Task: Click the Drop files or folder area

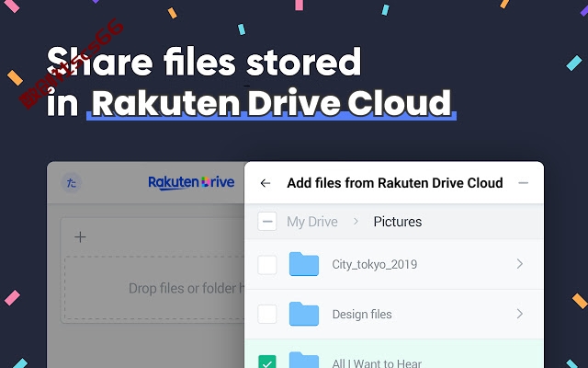Action: [154, 288]
